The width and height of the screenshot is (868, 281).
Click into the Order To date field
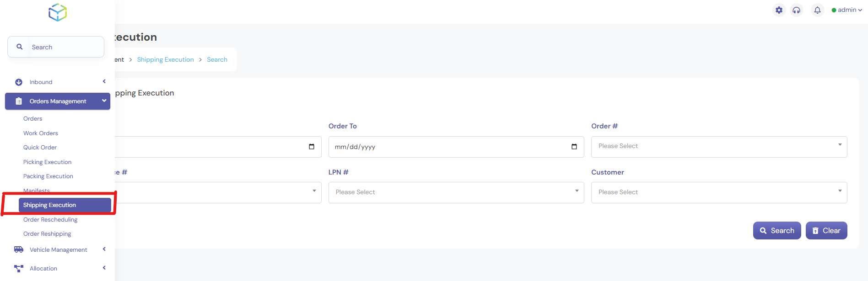(448, 147)
